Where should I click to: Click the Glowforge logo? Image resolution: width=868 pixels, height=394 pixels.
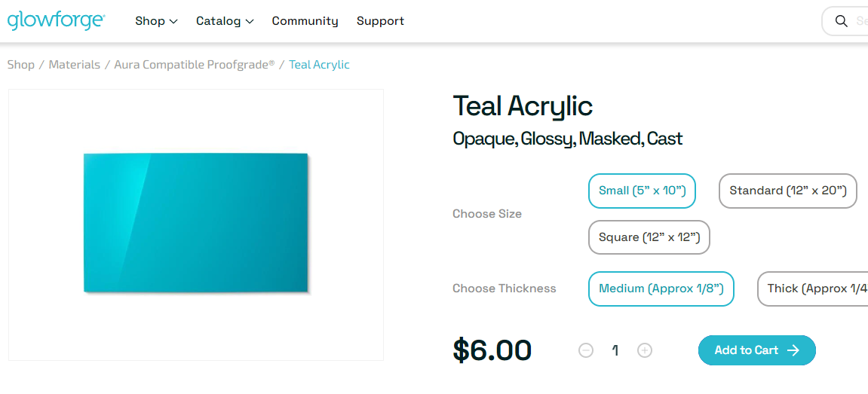coord(56,21)
